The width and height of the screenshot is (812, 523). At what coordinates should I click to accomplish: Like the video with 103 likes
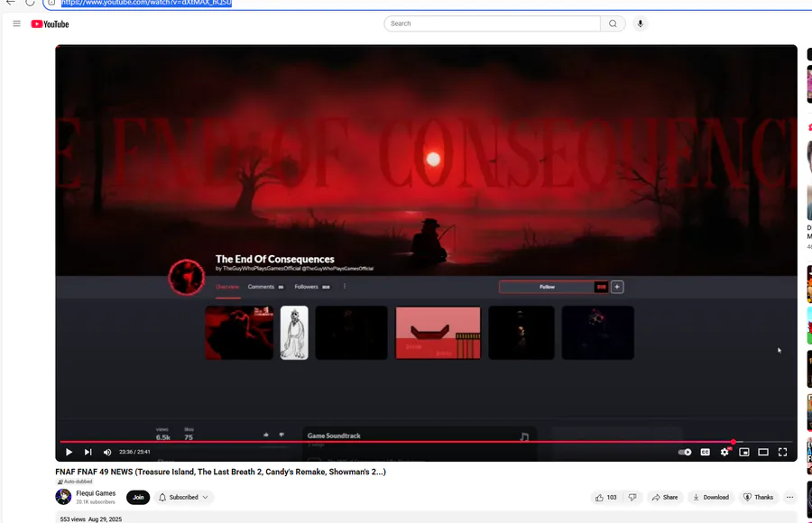coord(606,497)
